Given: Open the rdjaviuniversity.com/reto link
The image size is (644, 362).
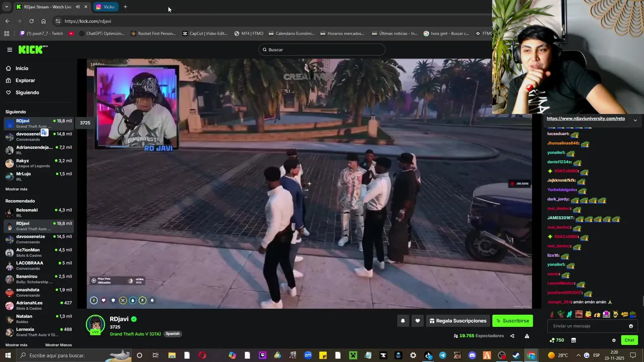Looking at the screenshot, I should (586, 119).
